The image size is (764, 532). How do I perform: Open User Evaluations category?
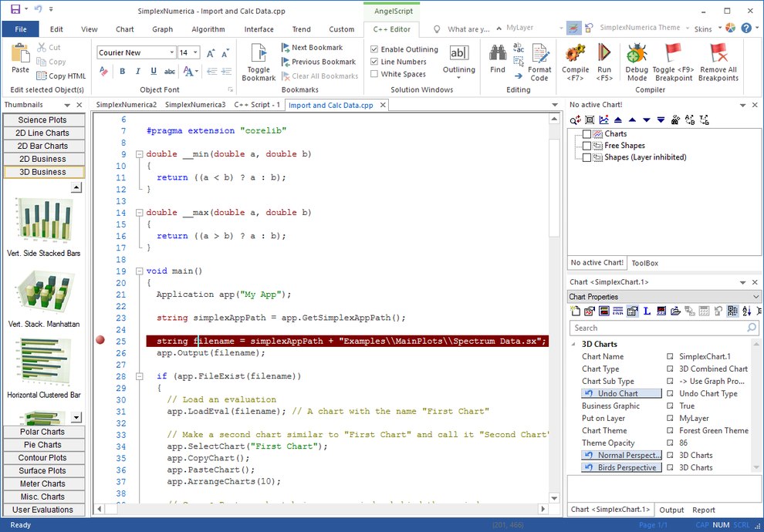point(43,510)
